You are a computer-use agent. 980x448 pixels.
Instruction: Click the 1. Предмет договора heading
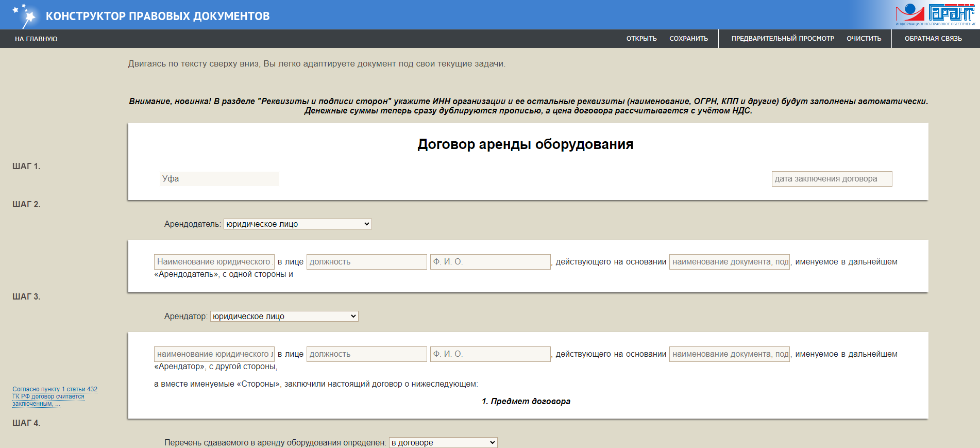[526, 402]
